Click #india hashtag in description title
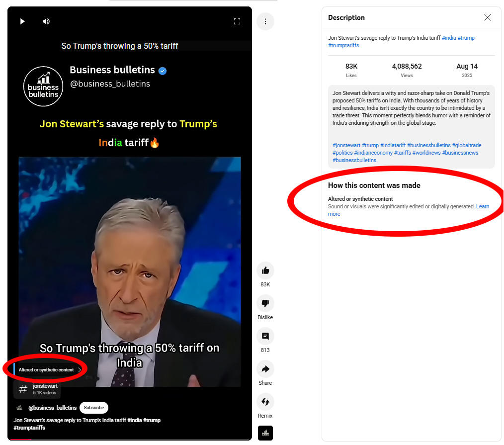The image size is (504, 445). click(449, 38)
